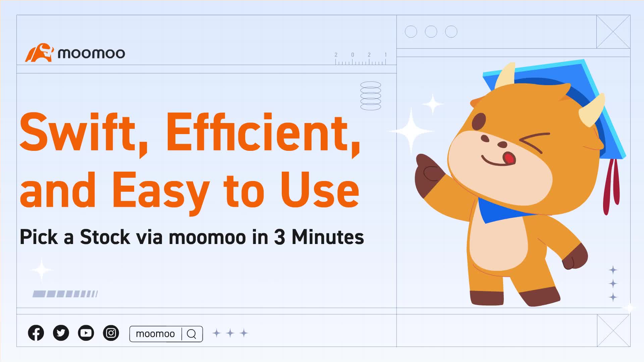Click the moomoo Twitter icon
Screen dimensions: 644x362
(61, 333)
